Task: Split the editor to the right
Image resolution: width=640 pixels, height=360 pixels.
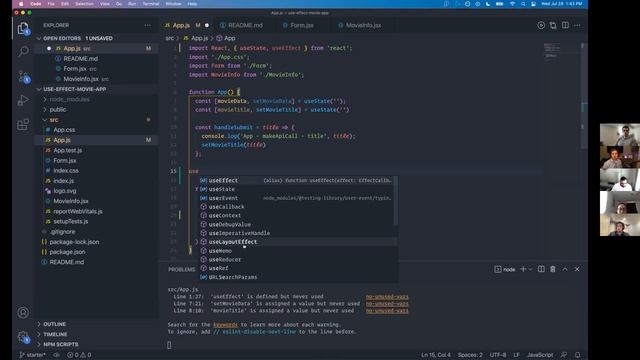Action: (x=565, y=25)
